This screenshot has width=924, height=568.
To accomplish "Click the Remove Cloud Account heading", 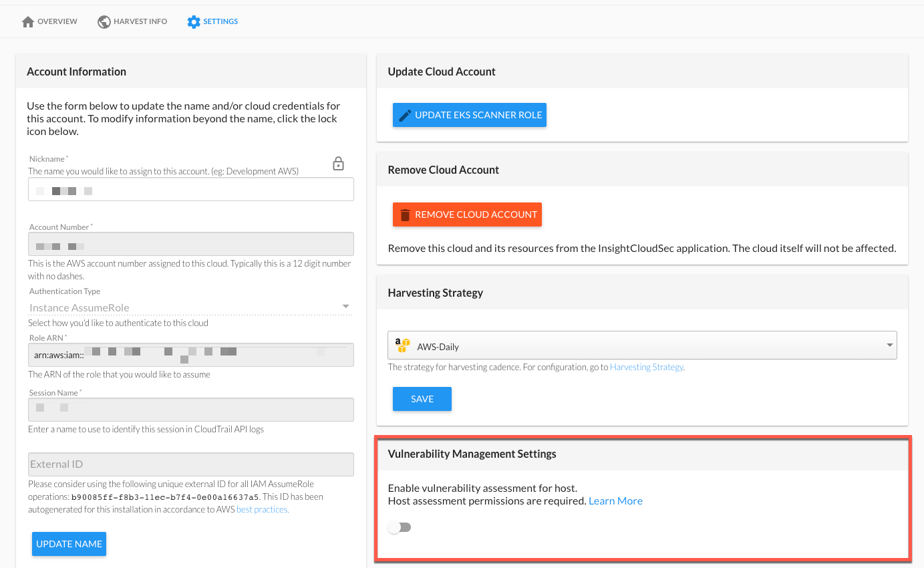I will point(444,170).
